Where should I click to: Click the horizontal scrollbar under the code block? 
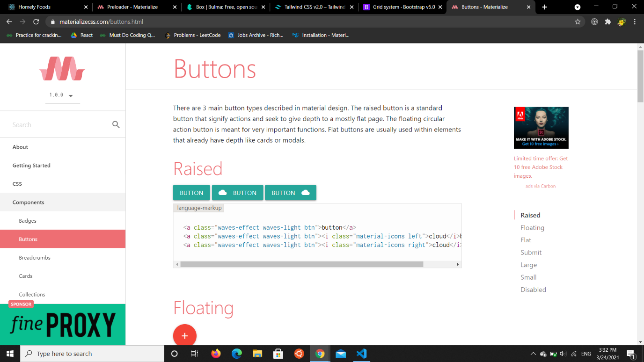tap(301, 264)
